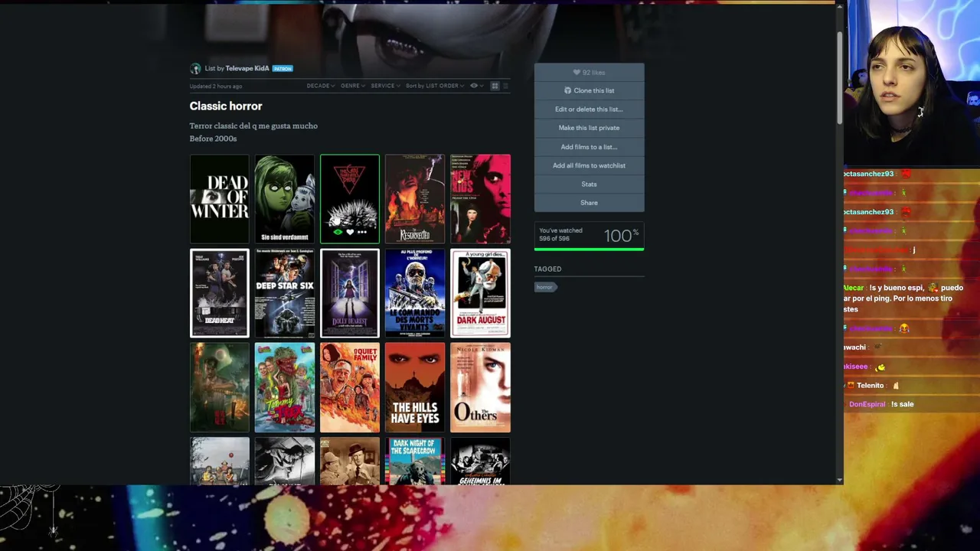Select Make this list private
Image resolution: width=980 pixels, height=551 pixels.
point(589,128)
